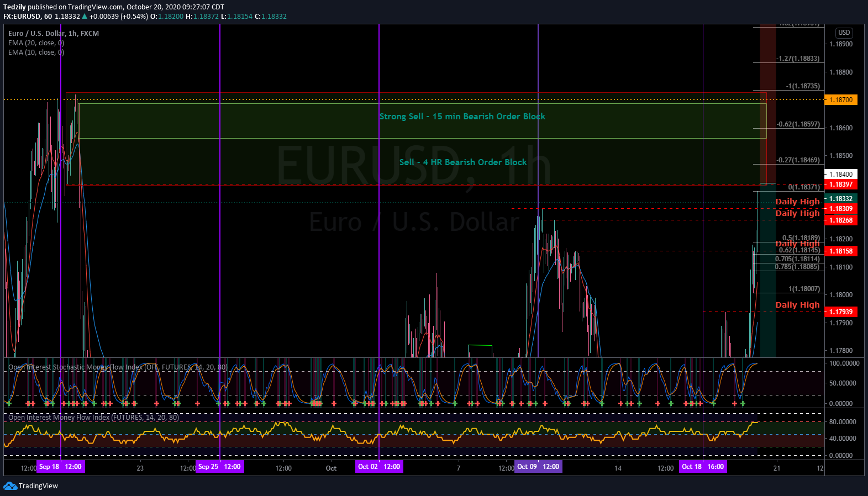Select the Oct 09 12:00 time marker
868x496 pixels.
[x=538, y=467]
